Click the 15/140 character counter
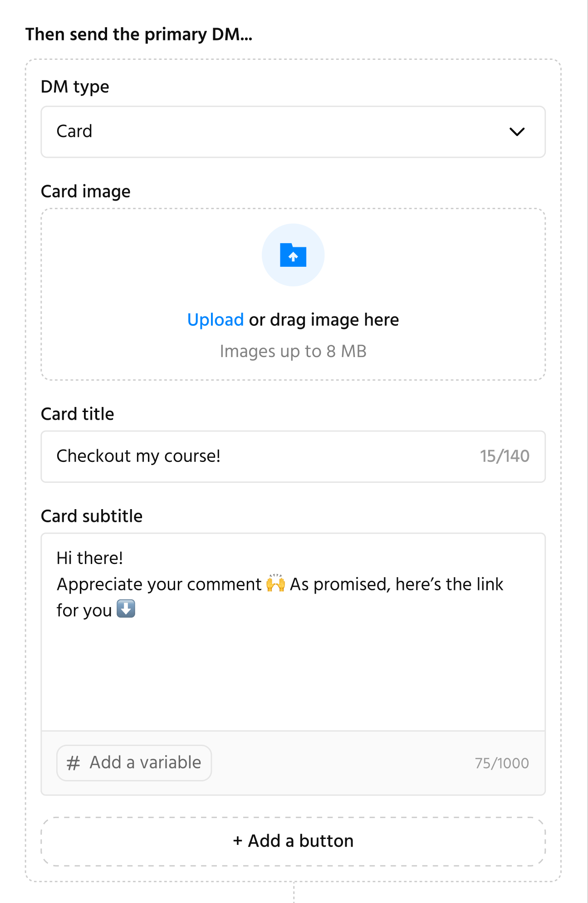 click(x=505, y=456)
